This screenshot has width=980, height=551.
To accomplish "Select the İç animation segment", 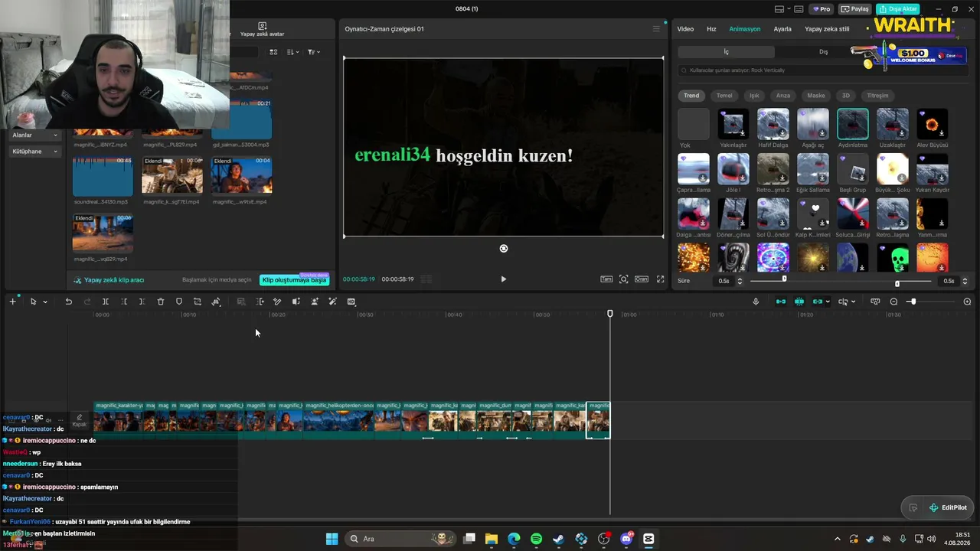I will click(727, 52).
